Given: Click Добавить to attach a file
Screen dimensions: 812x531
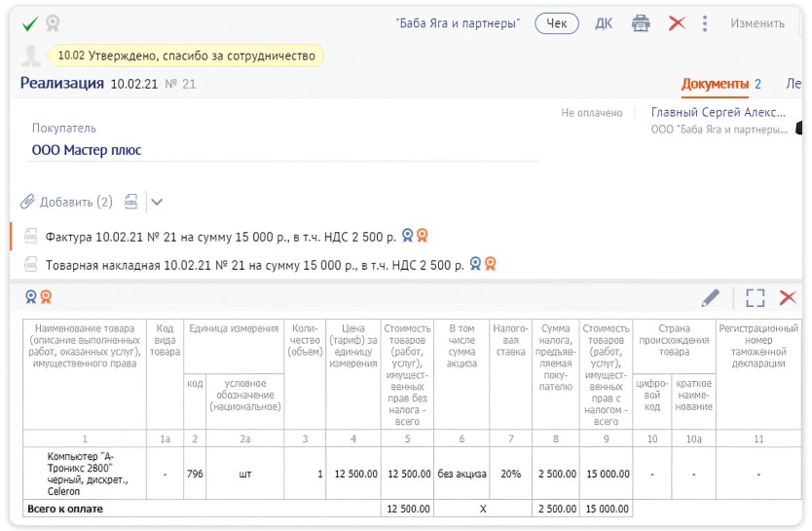Looking at the screenshot, I should 67,202.
